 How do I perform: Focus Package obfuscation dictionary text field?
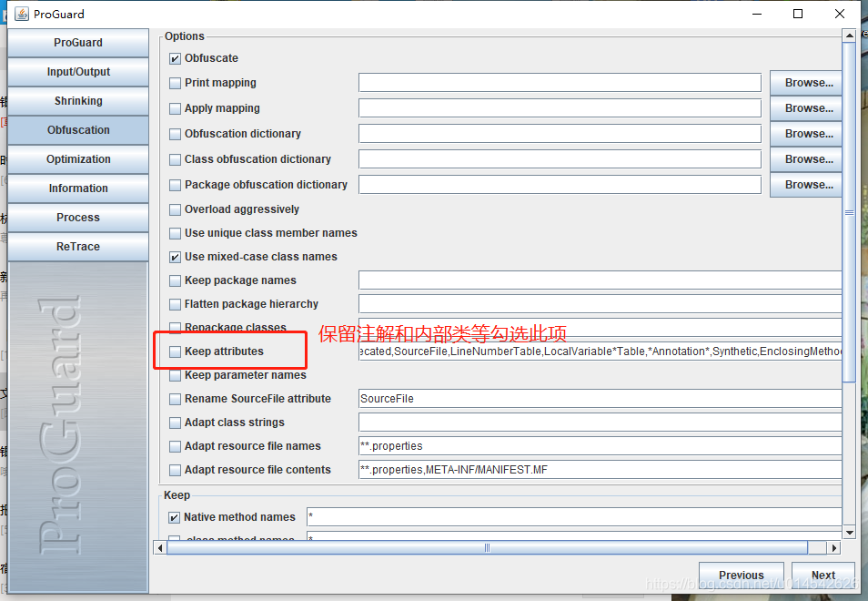[560, 185]
